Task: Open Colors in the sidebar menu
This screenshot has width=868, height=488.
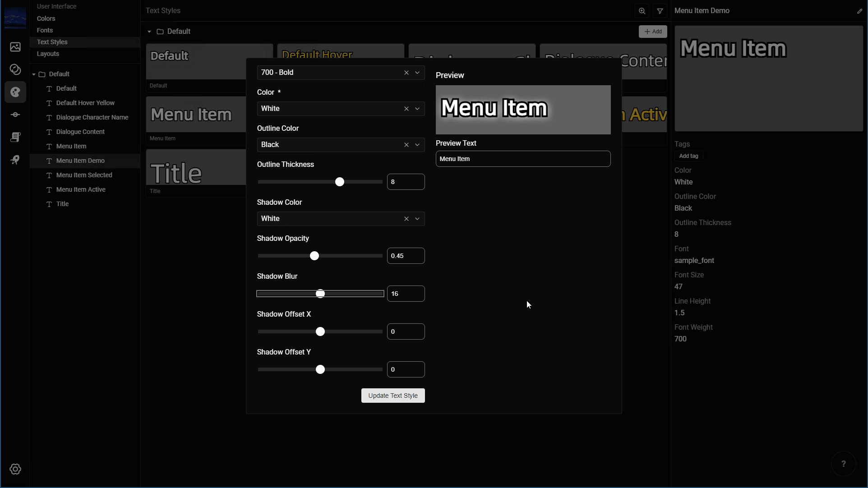Action: coord(46,18)
